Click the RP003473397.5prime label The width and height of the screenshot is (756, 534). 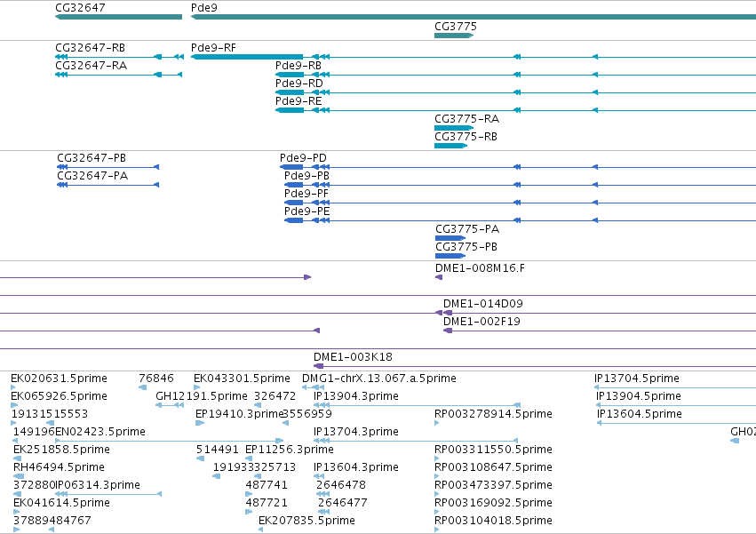[493, 486]
